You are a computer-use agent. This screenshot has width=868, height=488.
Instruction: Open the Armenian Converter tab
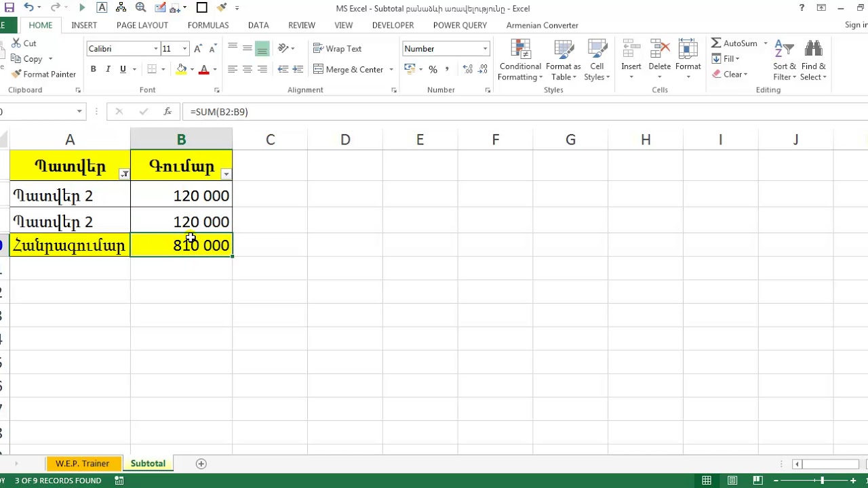542,25
